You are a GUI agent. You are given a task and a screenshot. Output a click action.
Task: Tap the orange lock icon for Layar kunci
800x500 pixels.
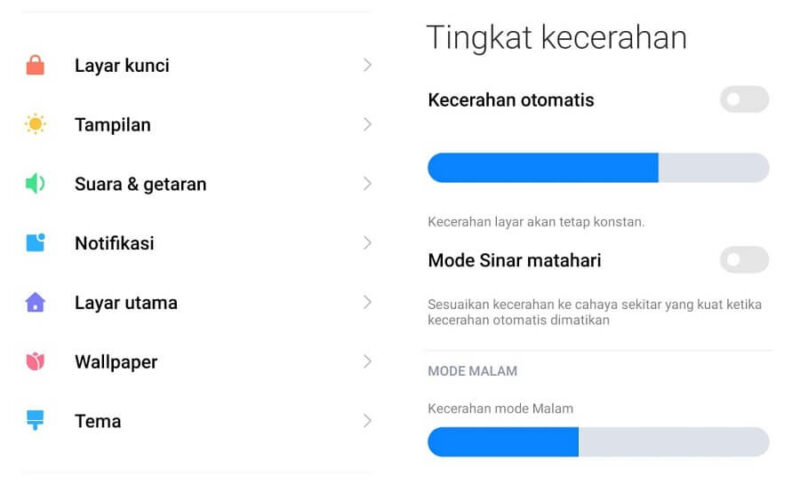click(x=35, y=65)
